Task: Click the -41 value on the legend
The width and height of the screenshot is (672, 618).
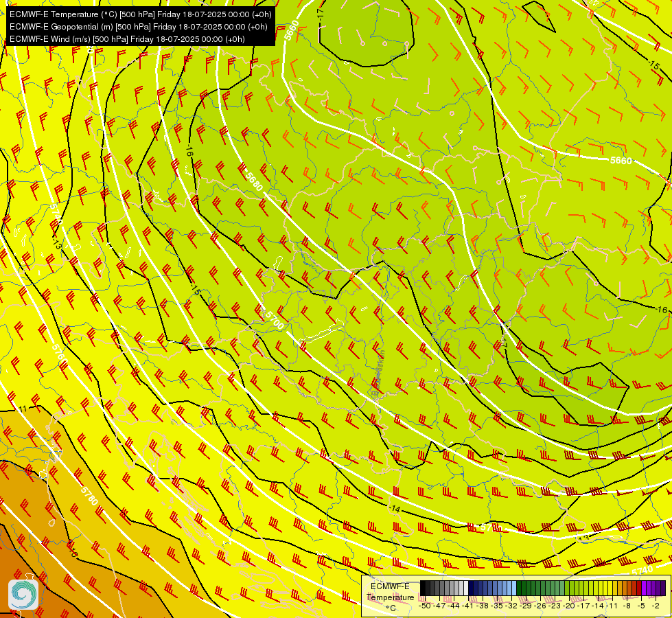Action: [x=467, y=606]
